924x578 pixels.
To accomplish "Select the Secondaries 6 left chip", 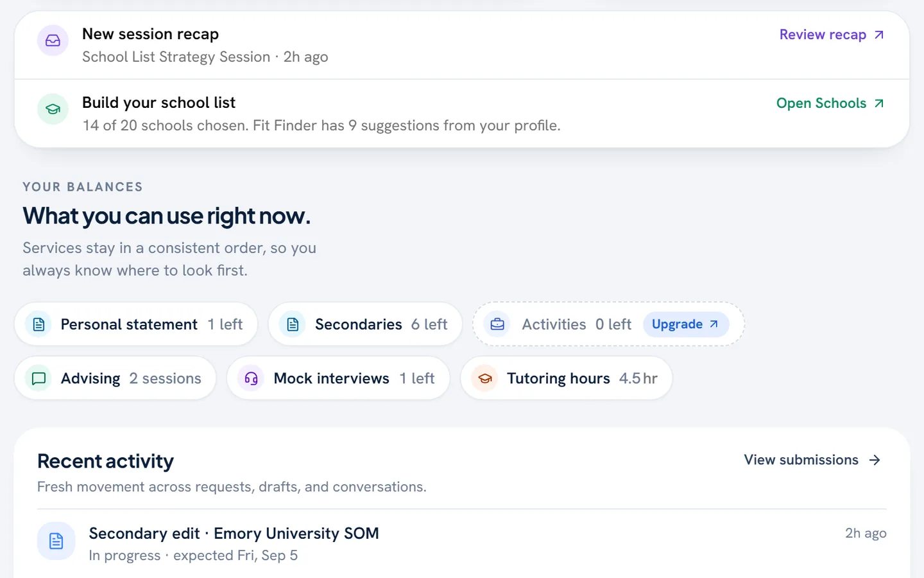I will [365, 324].
